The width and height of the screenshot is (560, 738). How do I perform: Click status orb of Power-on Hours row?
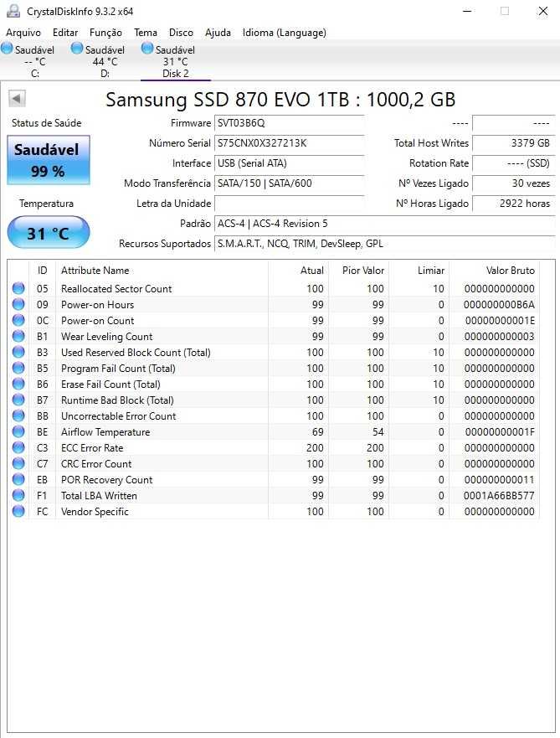[18, 304]
